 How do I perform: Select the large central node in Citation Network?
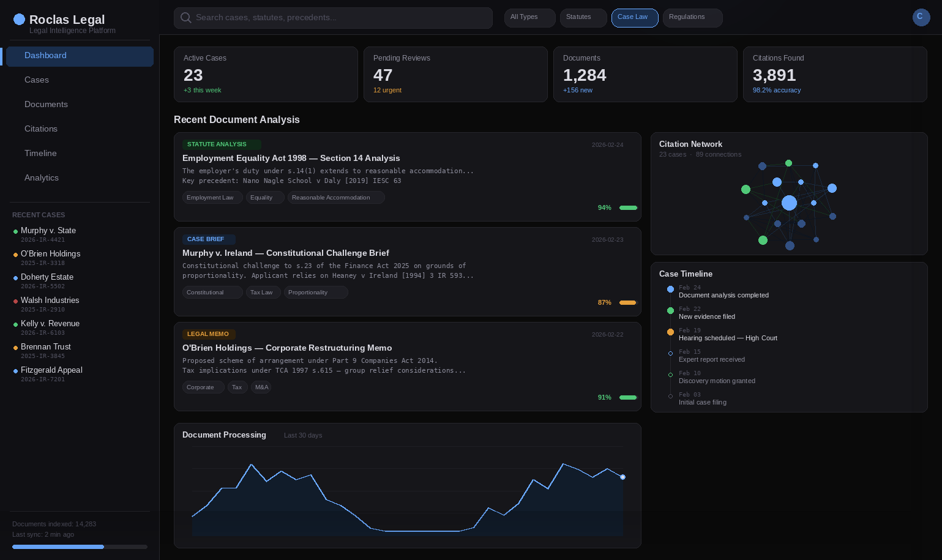click(789, 203)
